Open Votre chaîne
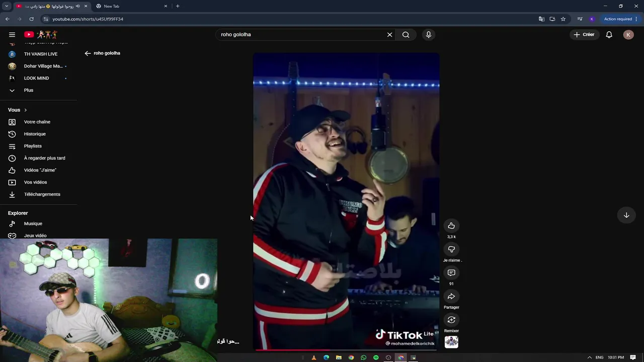Image resolution: width=644 pixels, height=362 pixels. point(38,122)
